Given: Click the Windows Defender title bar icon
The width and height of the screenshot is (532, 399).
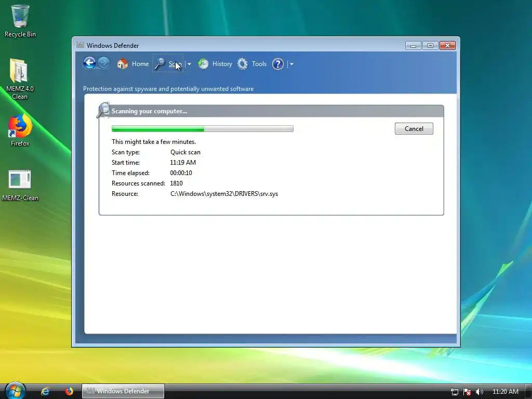Looking at the screenshot, I should click(x=81, y=45).
